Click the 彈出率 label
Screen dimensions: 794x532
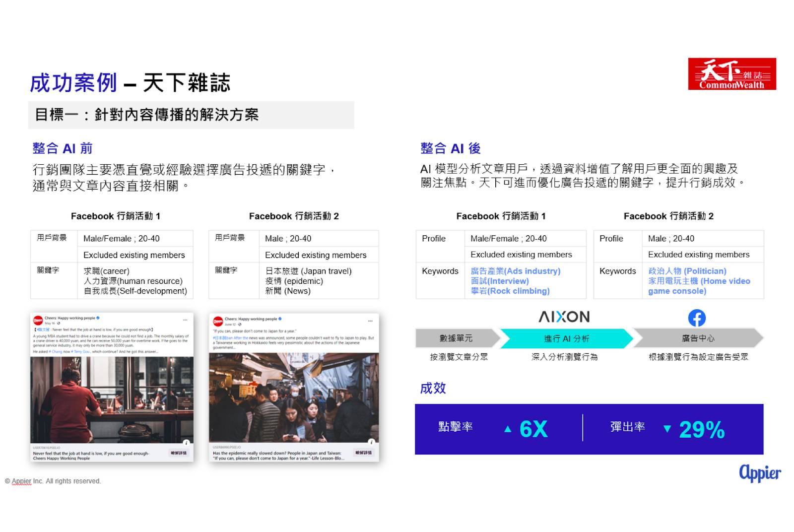pos(628,427)
